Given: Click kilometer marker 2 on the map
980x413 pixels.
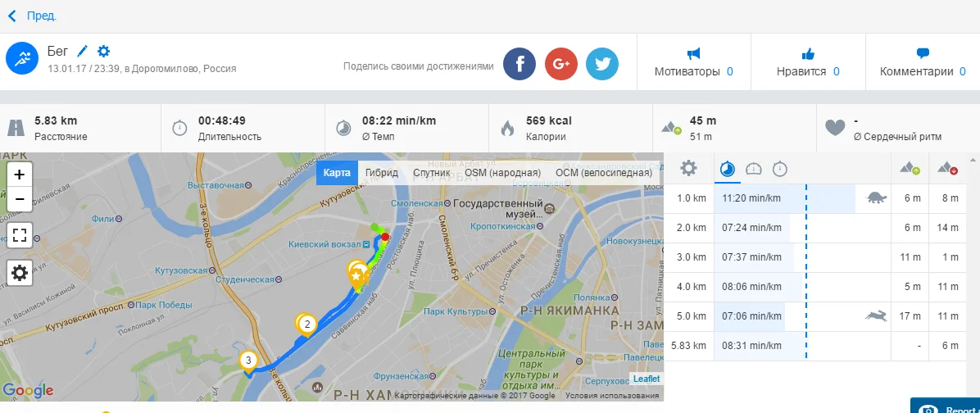Looking at the screenshot, I should click(x=306, y=325).
